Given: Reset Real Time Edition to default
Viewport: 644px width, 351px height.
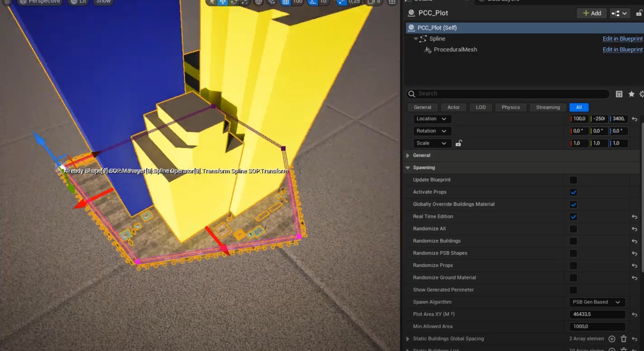Looking at the screenshot, I should coord(634,217).
